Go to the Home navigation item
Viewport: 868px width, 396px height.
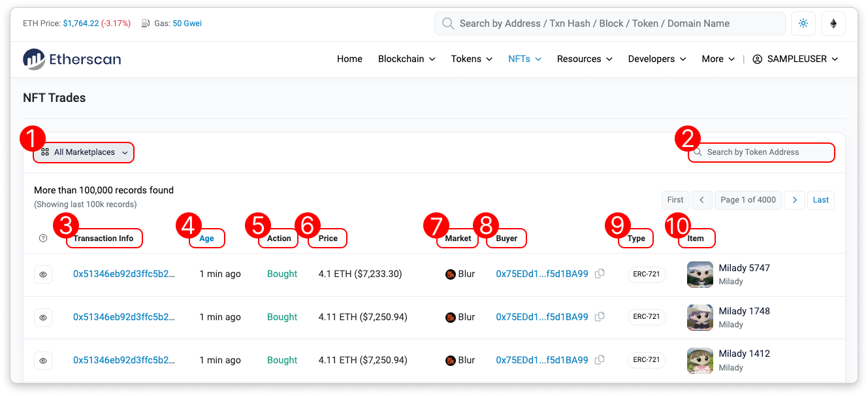[349, 59]
